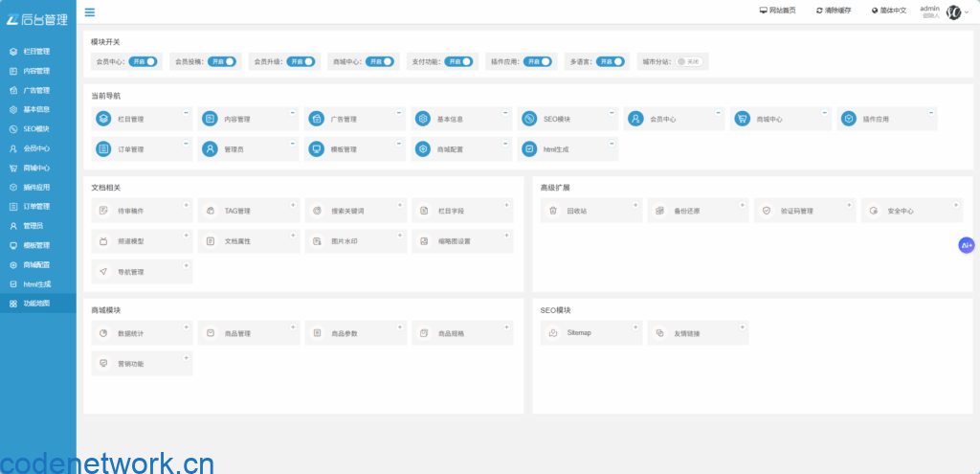Open the 搜索关键词 card
980x474 pixels.
tap(356, 211)
